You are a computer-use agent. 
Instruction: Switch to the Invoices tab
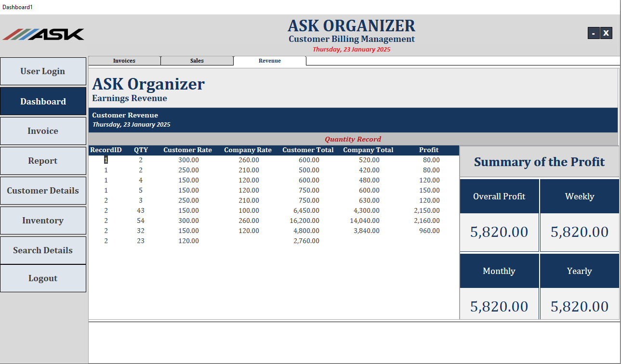(x=124, y=61)
